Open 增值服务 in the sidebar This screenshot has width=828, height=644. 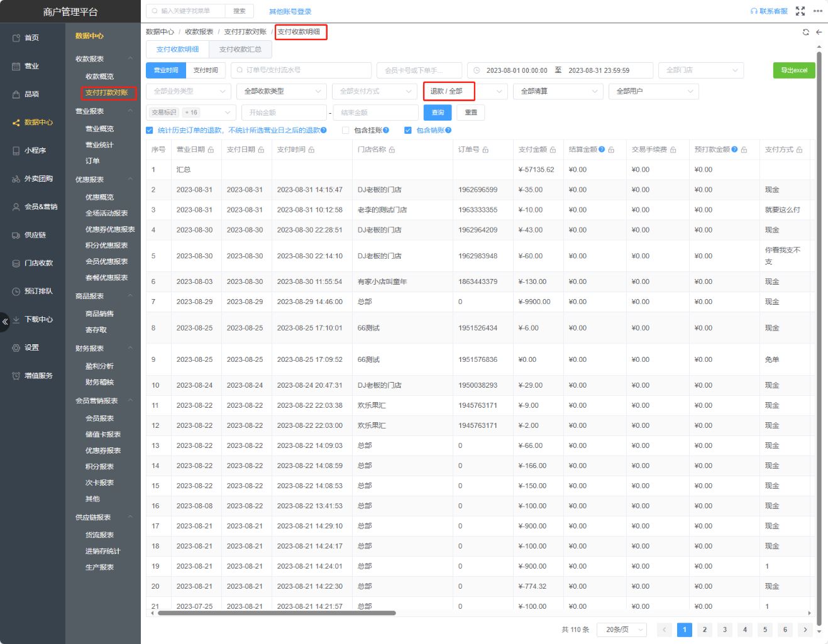click(33, 376)
